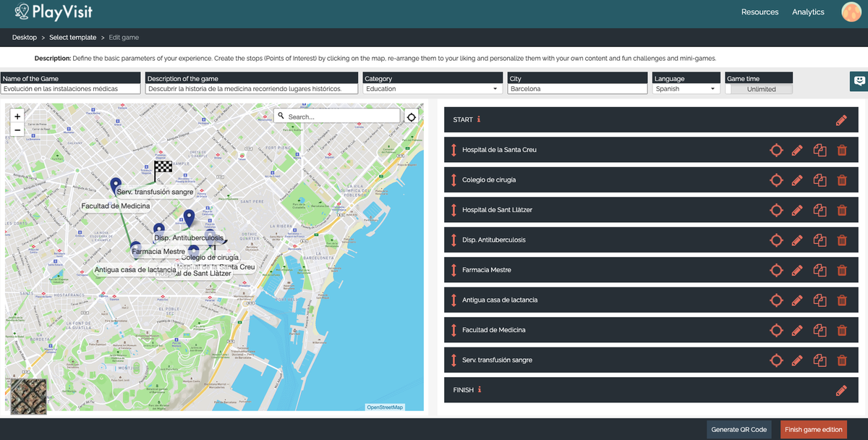
Task: Click the checkered finish flag marker
Action: 163,171
